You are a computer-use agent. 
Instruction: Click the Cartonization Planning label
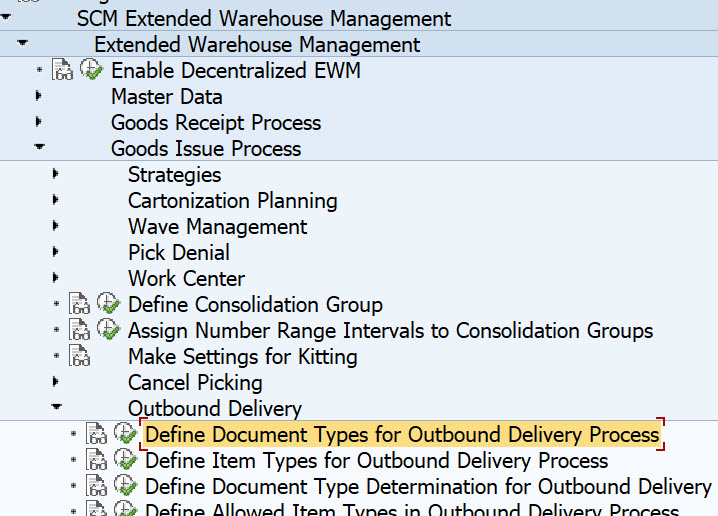(x=232, y=201)
